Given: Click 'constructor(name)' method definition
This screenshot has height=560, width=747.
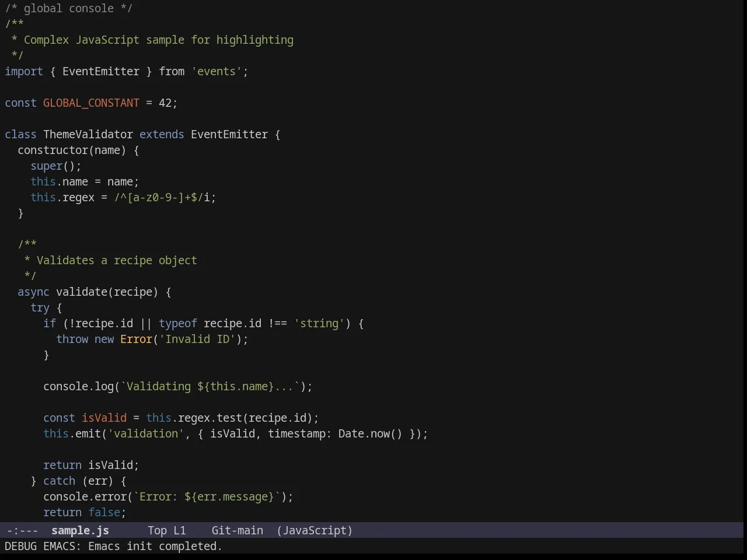Looking at the screenshot, I should 72,150.
